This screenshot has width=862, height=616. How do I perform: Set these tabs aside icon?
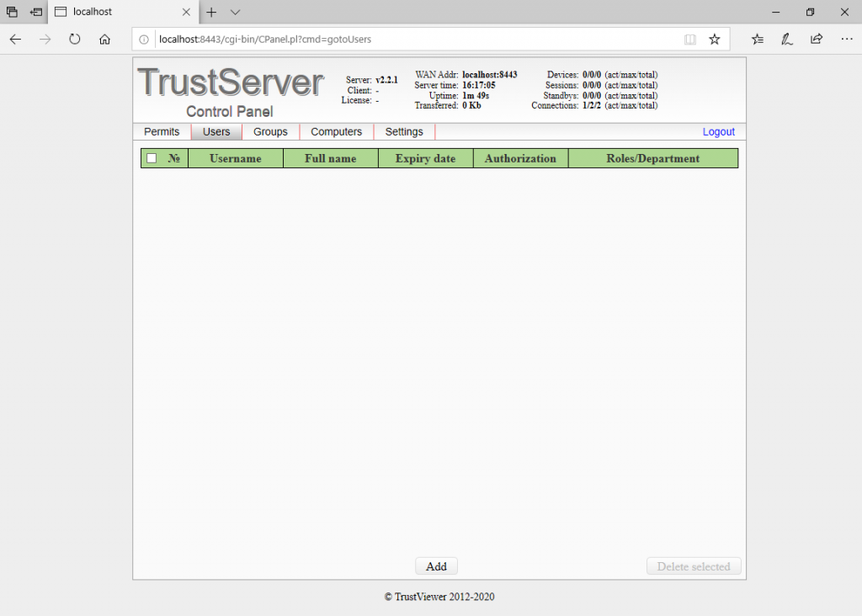(x=36, y=12)
